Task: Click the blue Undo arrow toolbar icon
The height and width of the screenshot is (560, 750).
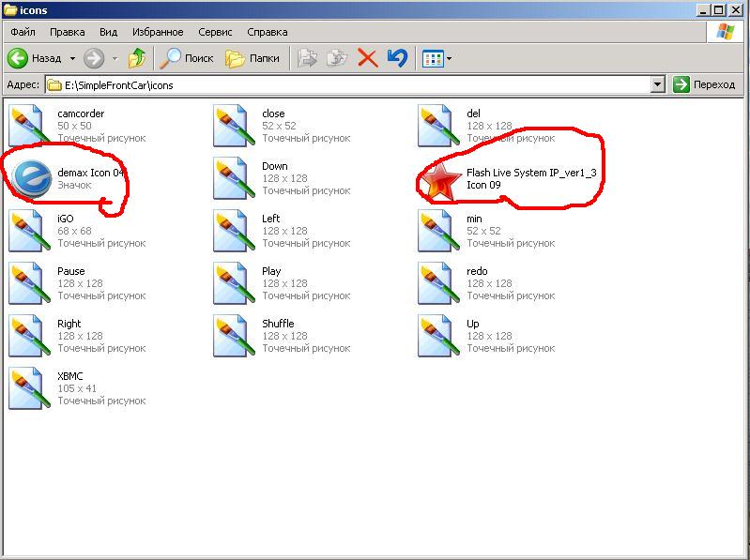Action: click(x=397, y=58)
